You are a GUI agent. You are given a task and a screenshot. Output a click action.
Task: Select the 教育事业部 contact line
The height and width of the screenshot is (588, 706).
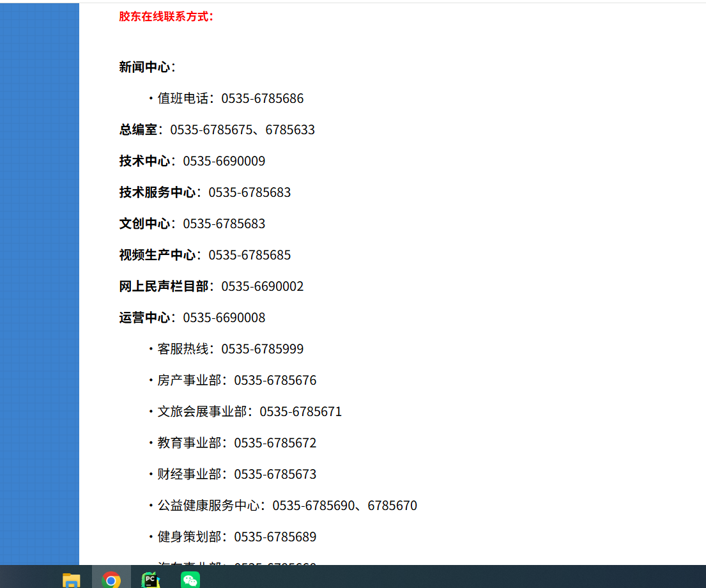click(236, 443)
